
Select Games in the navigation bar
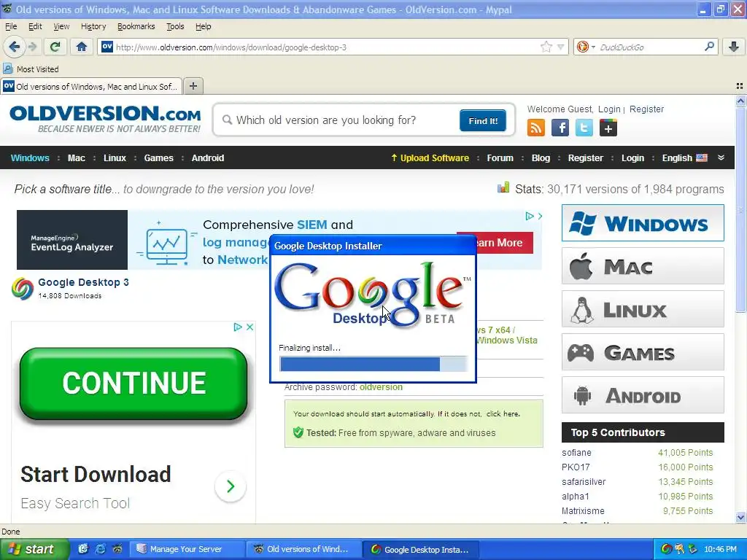[158, 158]
